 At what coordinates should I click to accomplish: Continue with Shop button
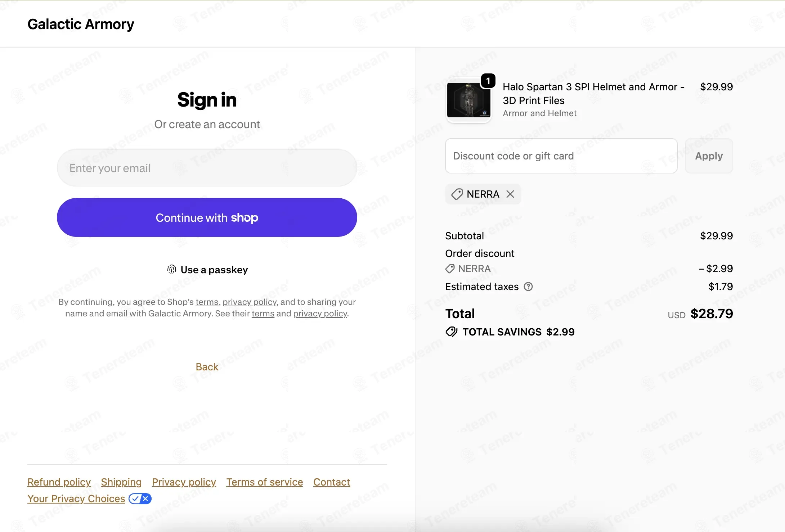click(x=207, y=217)
